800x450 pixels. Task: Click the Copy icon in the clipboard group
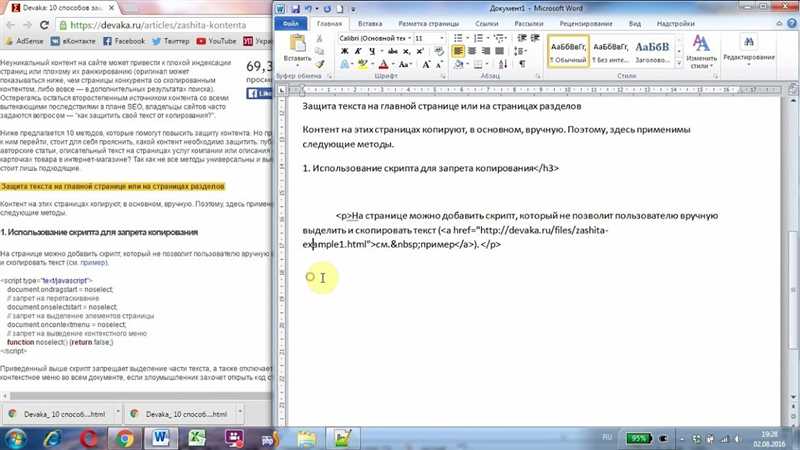[319, 52]
